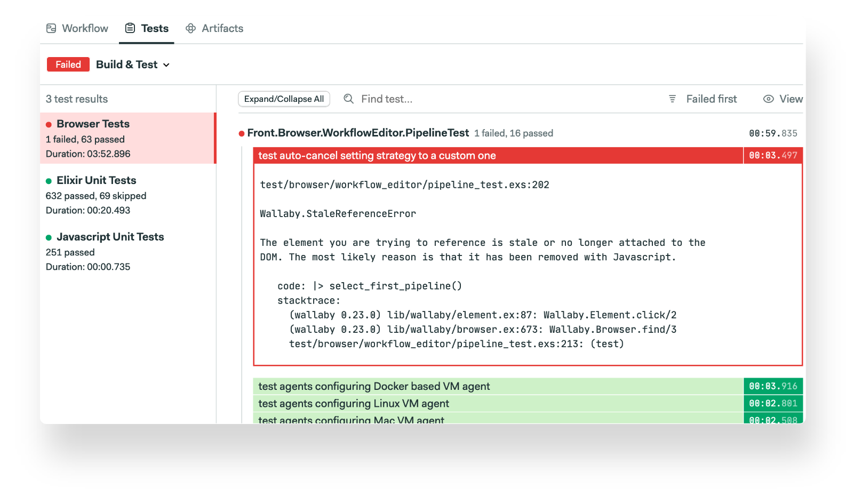This screenshot has width=862, height=504.
Task: Click the Artifacts tab icon
Action: (x=190, y=28)
